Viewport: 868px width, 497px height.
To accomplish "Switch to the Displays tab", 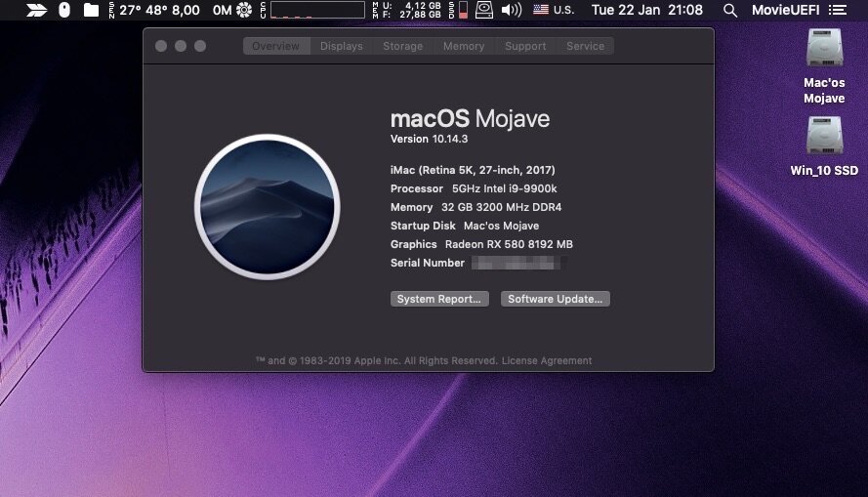I will click(342, 47).
